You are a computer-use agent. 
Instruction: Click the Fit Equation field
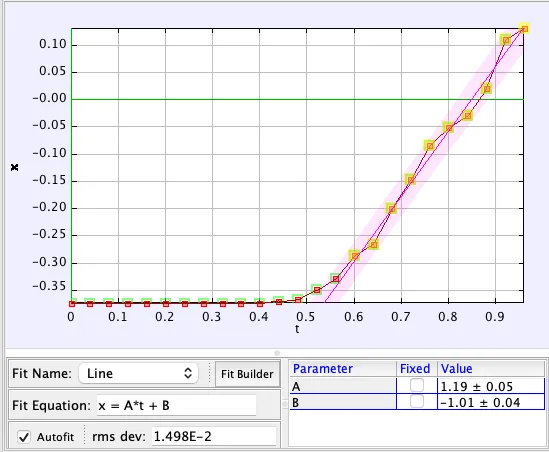click(176, 405)
